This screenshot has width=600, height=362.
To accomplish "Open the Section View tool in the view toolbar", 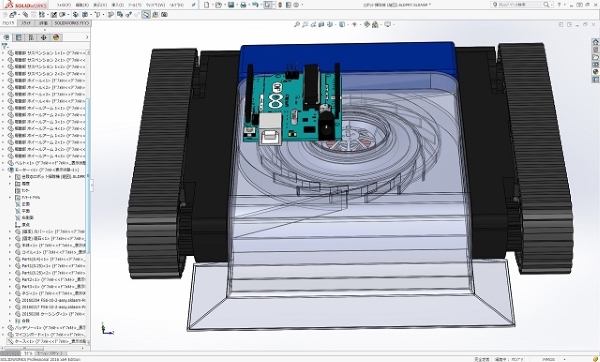I will (x=321, y=24).
